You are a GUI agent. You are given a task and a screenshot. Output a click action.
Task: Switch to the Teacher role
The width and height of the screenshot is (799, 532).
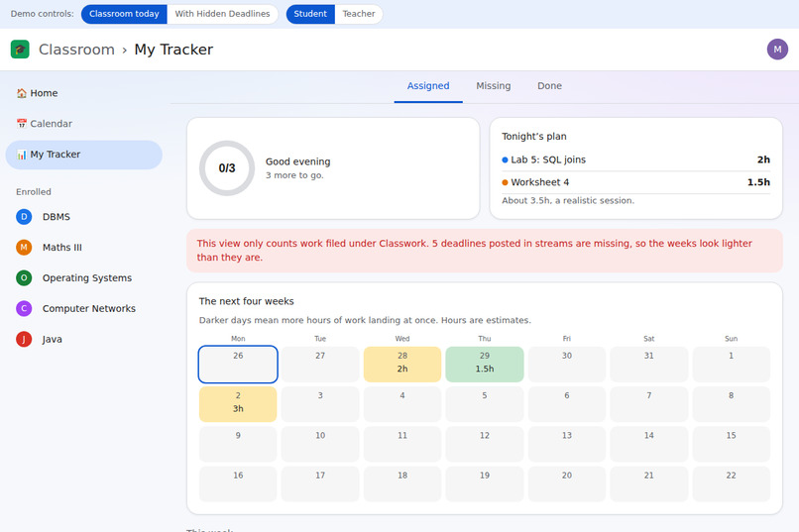(x=358, y=14)
